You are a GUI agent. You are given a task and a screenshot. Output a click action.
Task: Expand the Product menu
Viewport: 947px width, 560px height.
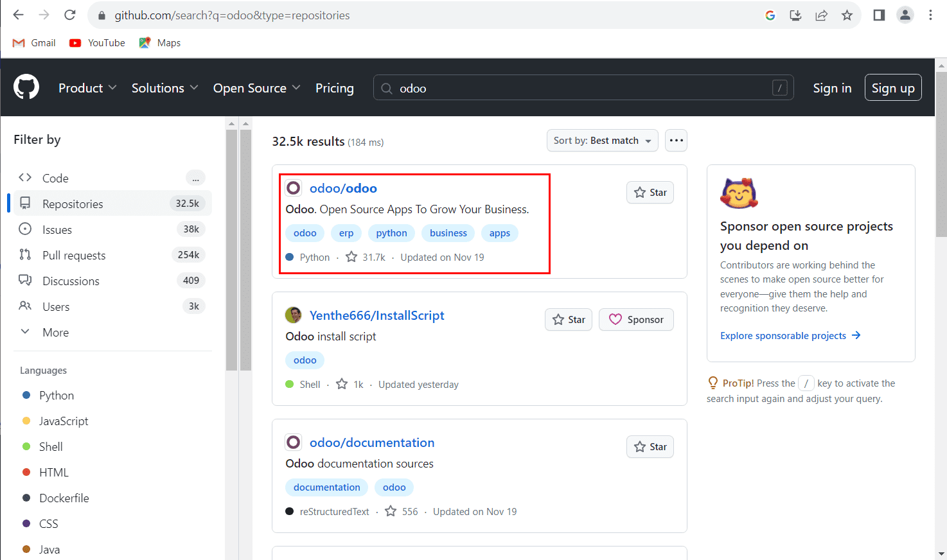87,88
